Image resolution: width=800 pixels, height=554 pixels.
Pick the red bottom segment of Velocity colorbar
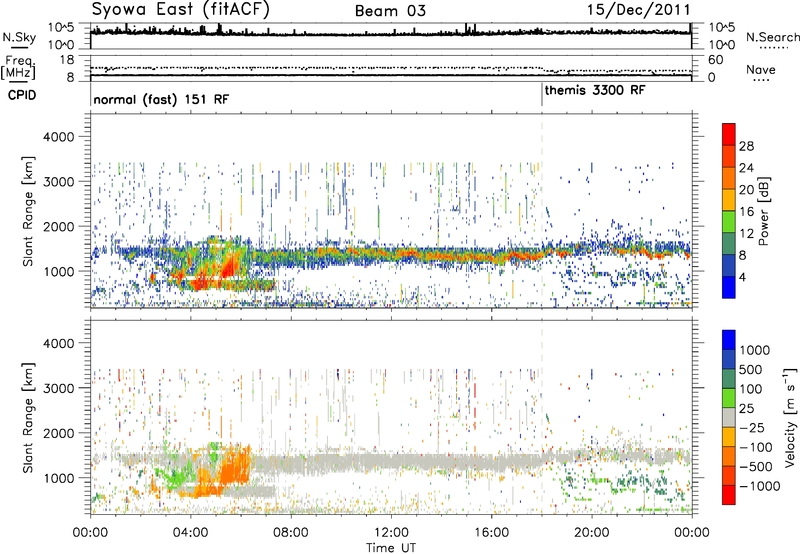(729, 495)
